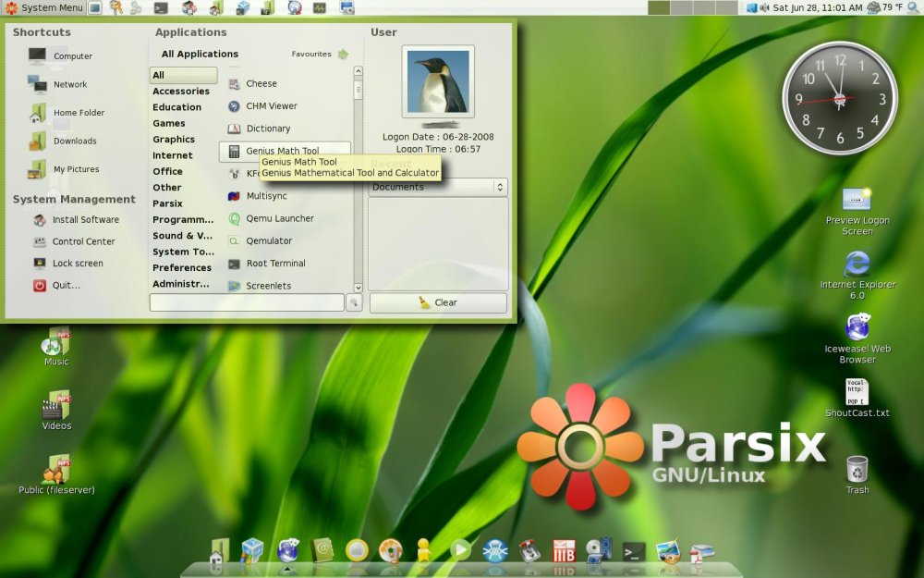Select the Accessories category
Image resolution: width=924 pixels, height=578 pixels.
(x=181, y=91)
